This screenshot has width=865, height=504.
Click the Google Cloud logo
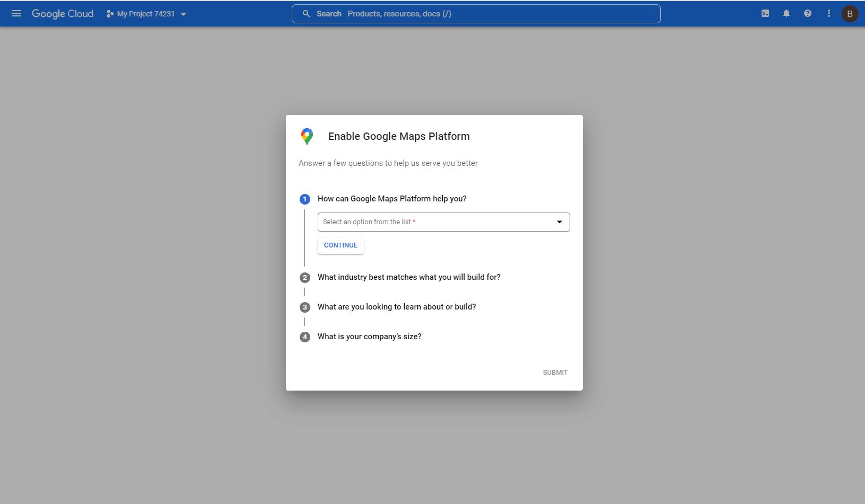(63, 14)
